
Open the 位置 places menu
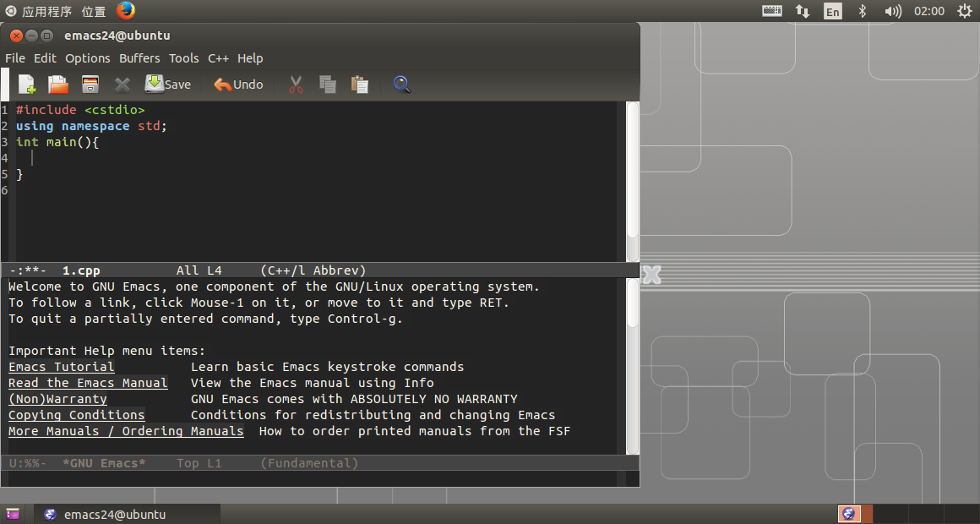click(x=94, y=11)
